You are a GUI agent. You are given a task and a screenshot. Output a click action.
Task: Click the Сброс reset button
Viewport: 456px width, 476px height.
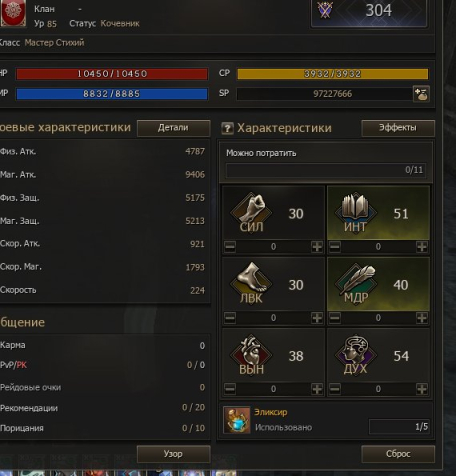[398, 454]
